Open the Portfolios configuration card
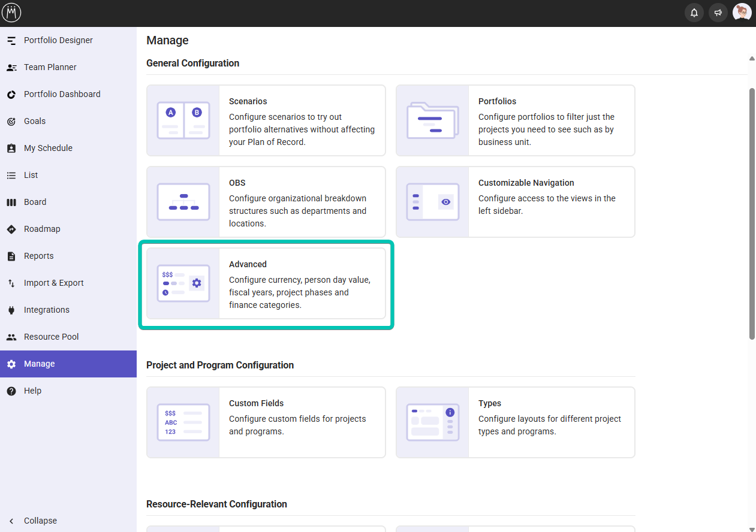The image size is (756, 532). (x=515, y=120)
